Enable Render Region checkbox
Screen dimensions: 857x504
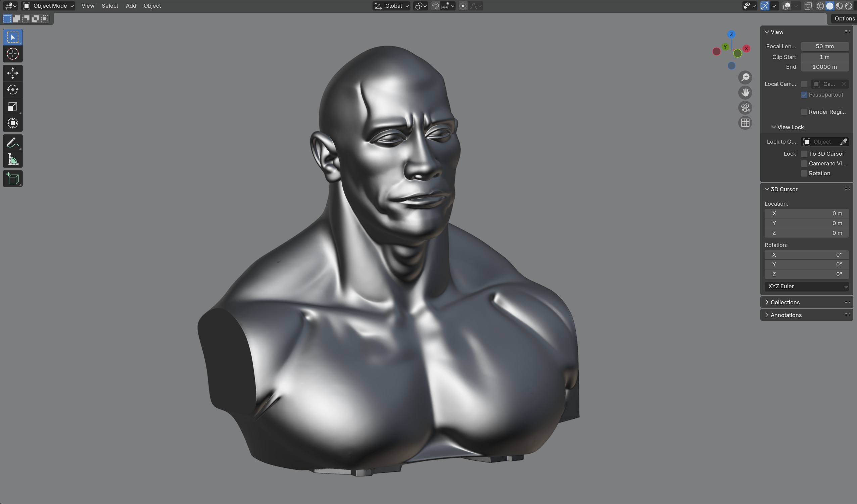click(x=804, y=112)
